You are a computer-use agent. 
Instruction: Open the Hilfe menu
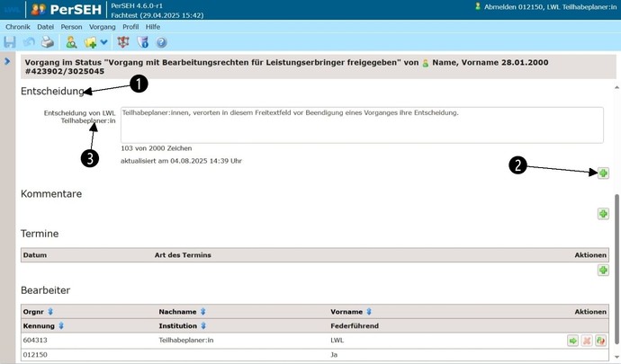[x=153, y=27]
